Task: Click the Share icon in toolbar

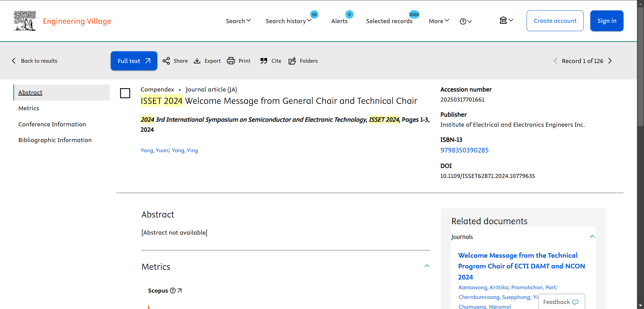Action: [x=166, y=61]
